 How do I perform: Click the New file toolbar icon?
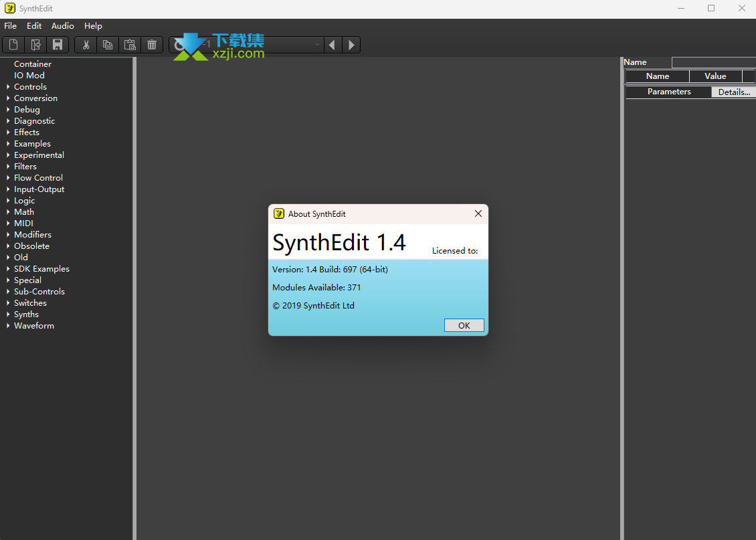click(x=13, y=45)
